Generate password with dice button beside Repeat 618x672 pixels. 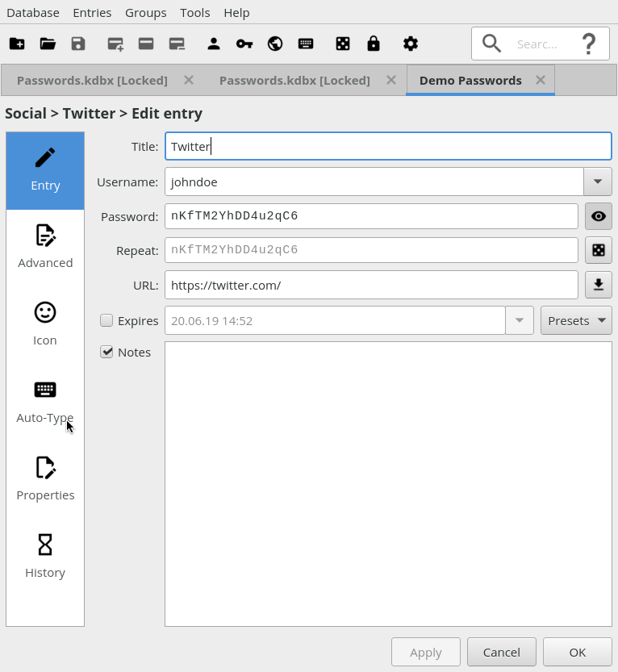599,250
